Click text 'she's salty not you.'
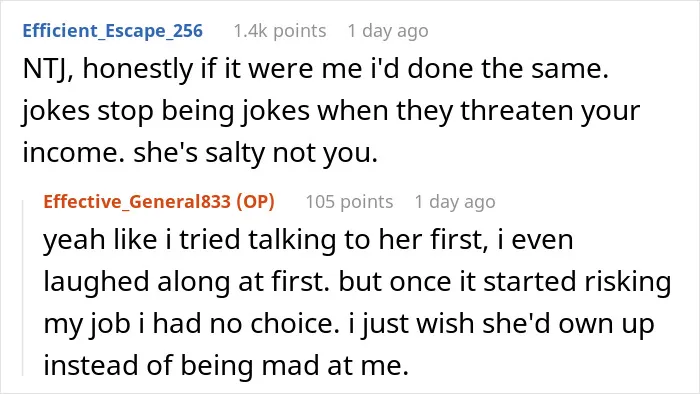The width and height of the screenshot is (700, 394). [x=256, y=153]
